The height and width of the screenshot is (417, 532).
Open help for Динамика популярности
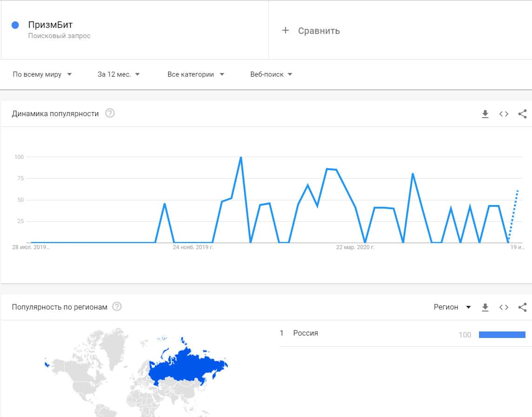pyautogui.click(x=110, y=113)
